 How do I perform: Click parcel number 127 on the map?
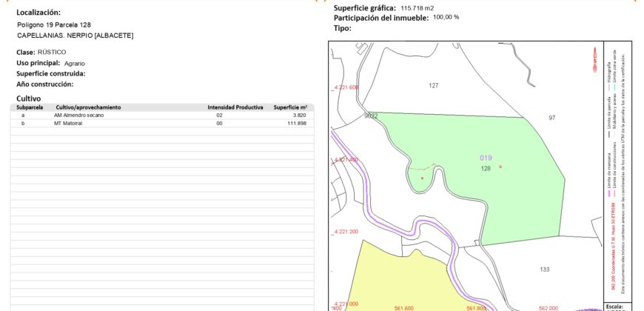[433, 85]
